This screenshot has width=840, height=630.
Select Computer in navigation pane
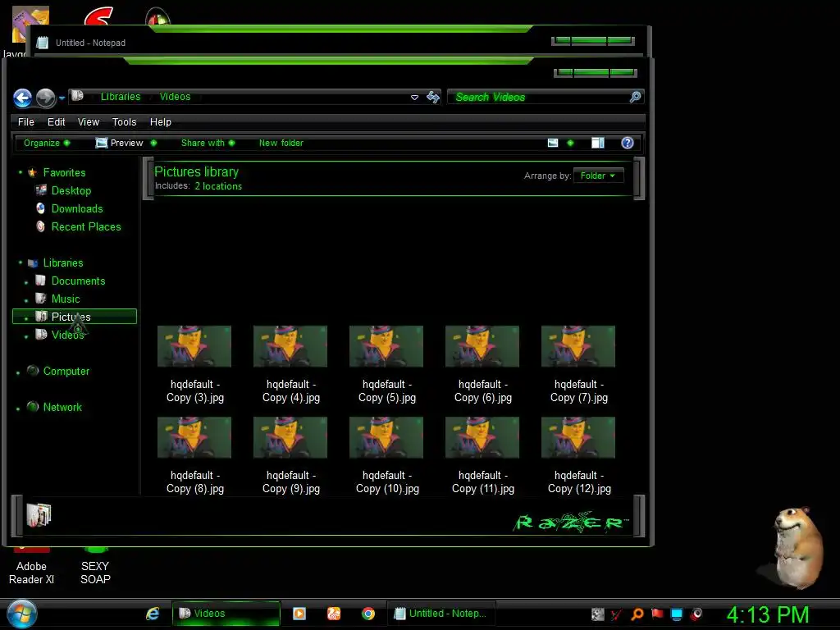point(66,372)
